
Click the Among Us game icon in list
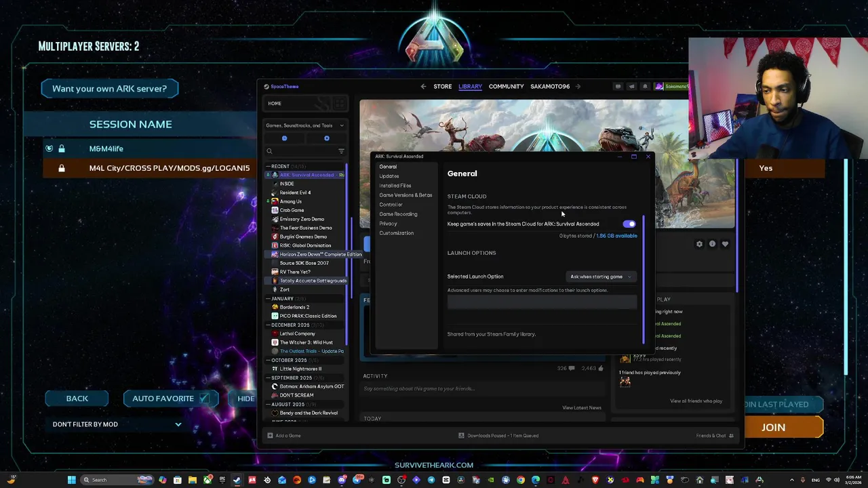(x=275, y=201)
